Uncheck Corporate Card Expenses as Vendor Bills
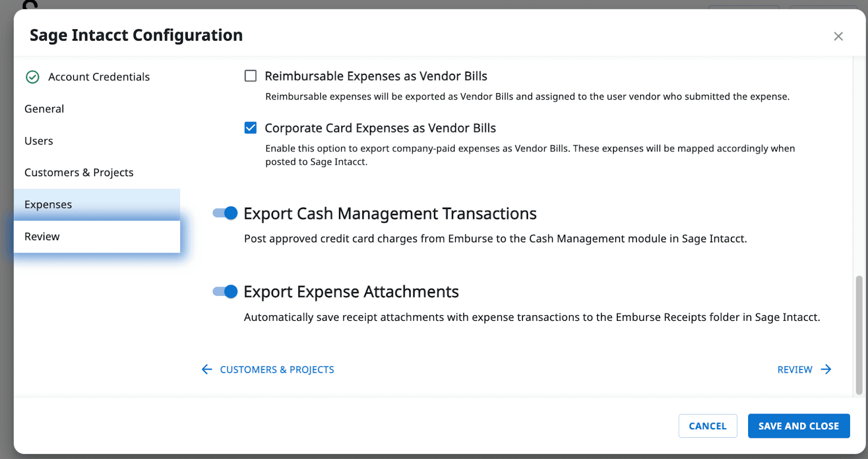Viewport: 868px width, 459px height. pos(251,128)
